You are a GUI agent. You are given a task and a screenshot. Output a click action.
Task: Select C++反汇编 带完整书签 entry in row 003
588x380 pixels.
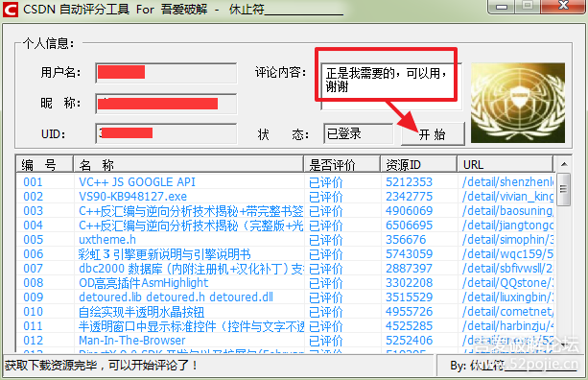click(191, 211)
